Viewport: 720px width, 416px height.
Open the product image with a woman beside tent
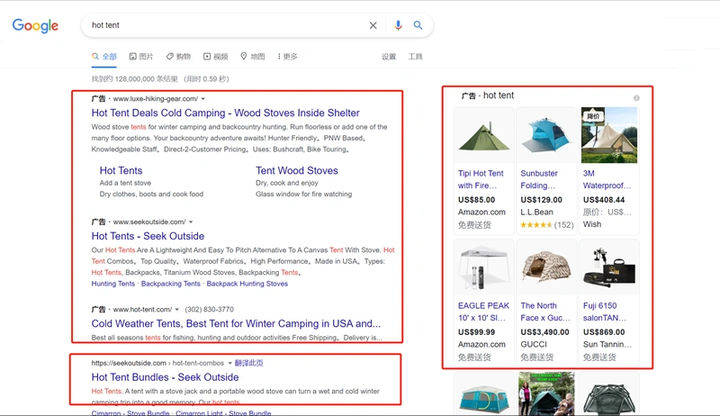(546, 394)
